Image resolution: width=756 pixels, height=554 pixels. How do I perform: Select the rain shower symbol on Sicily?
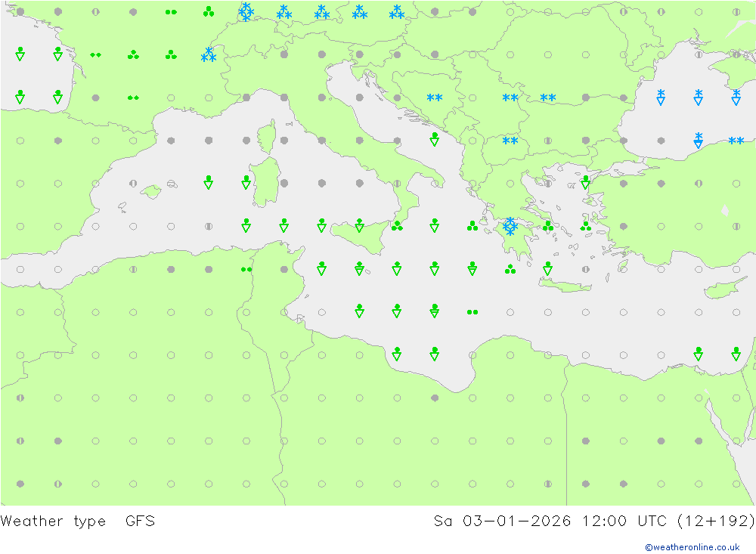point(359,225)
